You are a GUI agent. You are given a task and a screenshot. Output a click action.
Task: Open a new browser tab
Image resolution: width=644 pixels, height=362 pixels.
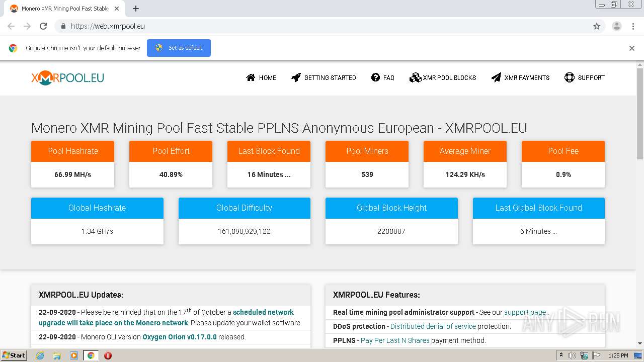(x=135, y=9)
